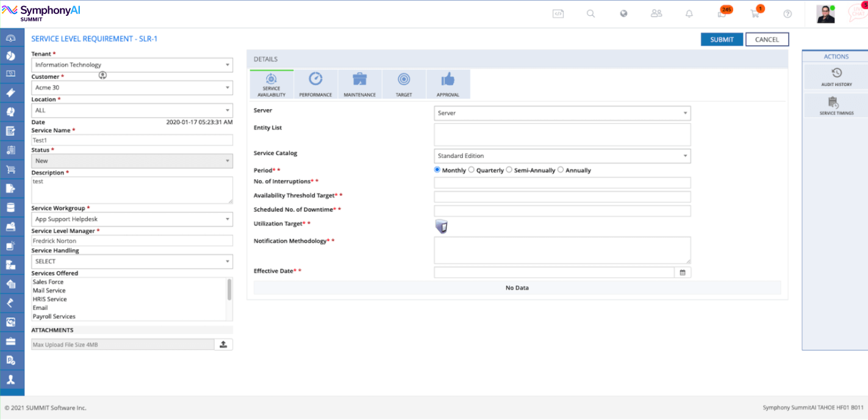Open the pie chart icon in the sidebar
The height and width of the screenshot is (420, 868).
tap(11, 56)
